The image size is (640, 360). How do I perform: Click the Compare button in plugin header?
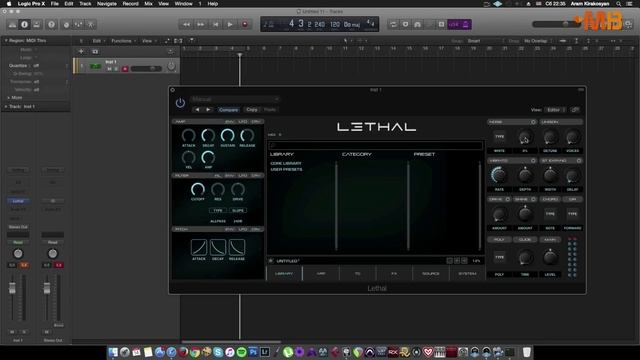coord(229,109)
